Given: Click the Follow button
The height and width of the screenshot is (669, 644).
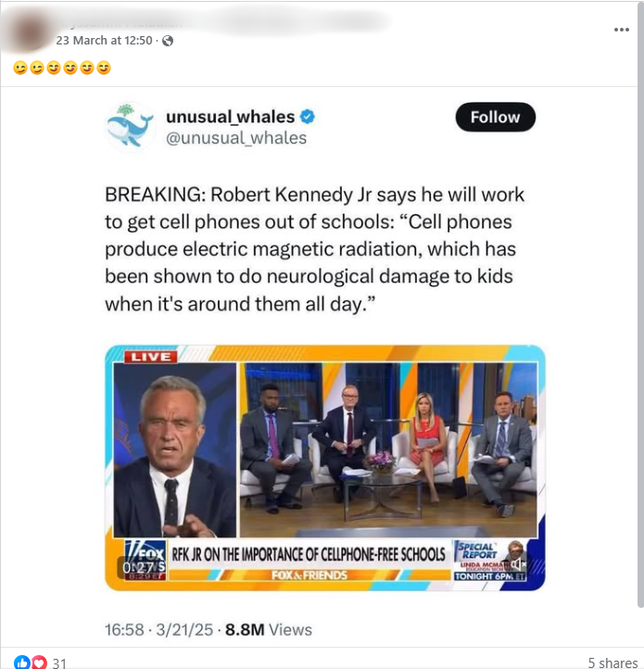Looking at the screenshot, I should tap(495, 117).
